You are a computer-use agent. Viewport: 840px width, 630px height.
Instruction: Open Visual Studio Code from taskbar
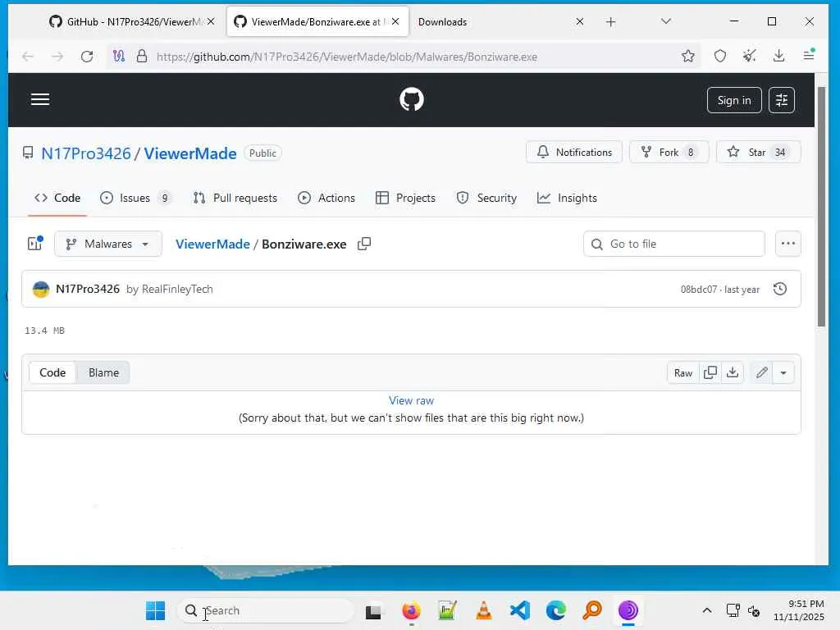[x=519, y=610]
